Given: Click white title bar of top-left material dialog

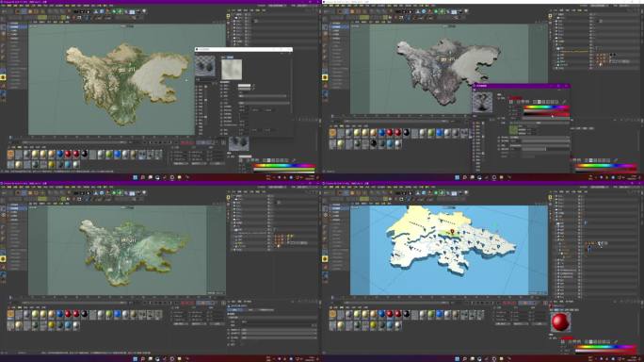Looking at the screenshot, I should [244, 49].
